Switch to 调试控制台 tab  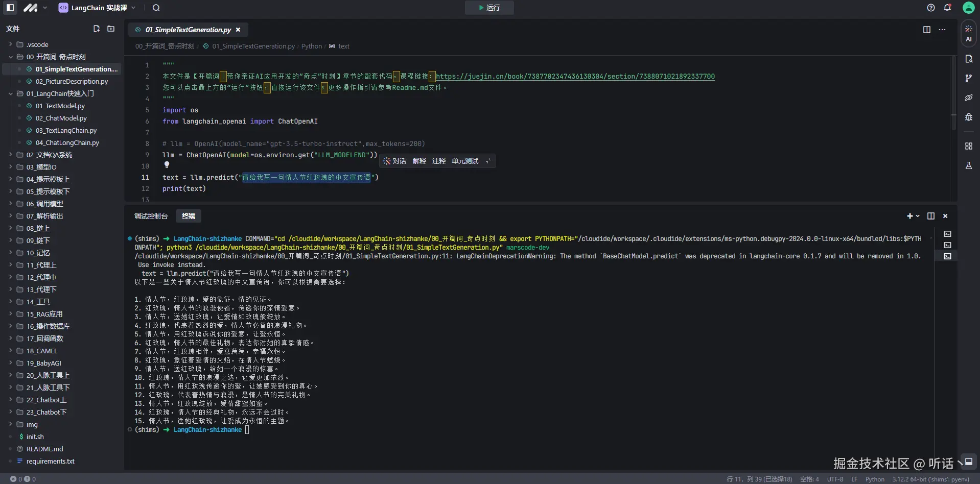coord(151,216)
